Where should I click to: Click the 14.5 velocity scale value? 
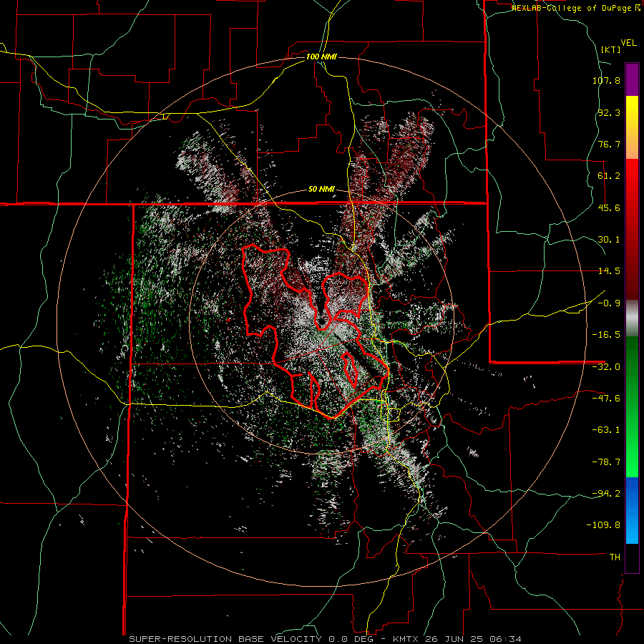pyautogui.click(x=609, y=271)
